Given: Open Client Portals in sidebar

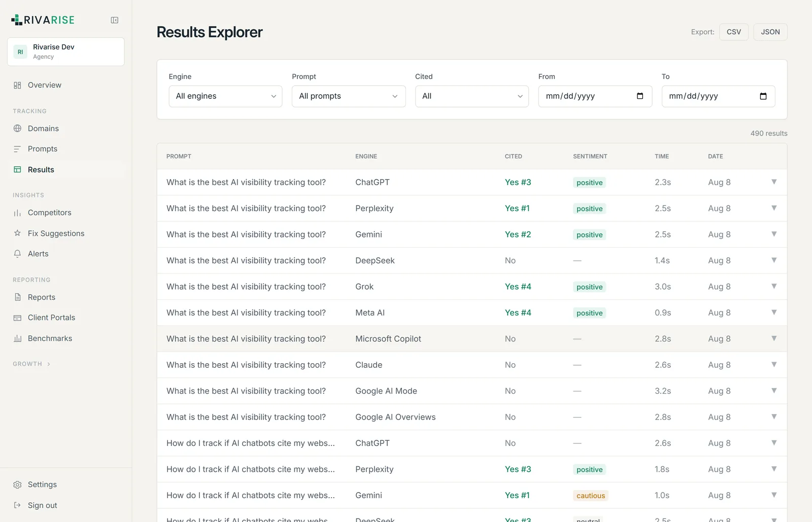Looking at the screenshot, I should tap(66, 318).
